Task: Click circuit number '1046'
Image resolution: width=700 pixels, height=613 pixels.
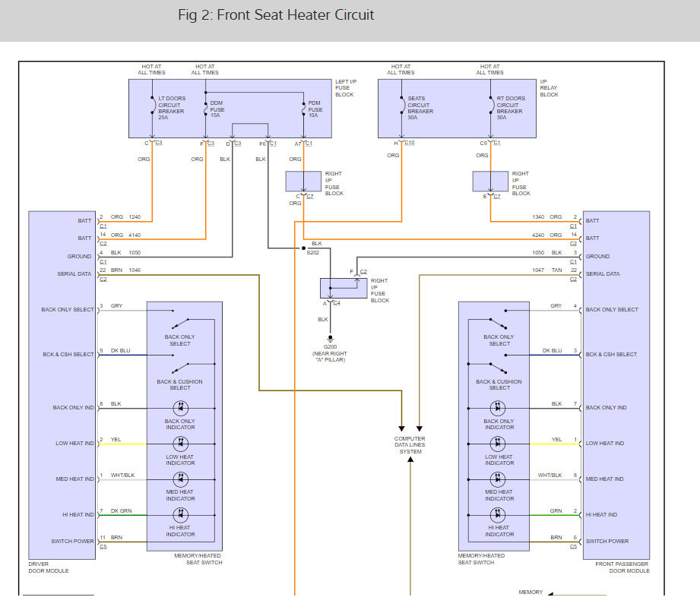Action: (135, 270)
